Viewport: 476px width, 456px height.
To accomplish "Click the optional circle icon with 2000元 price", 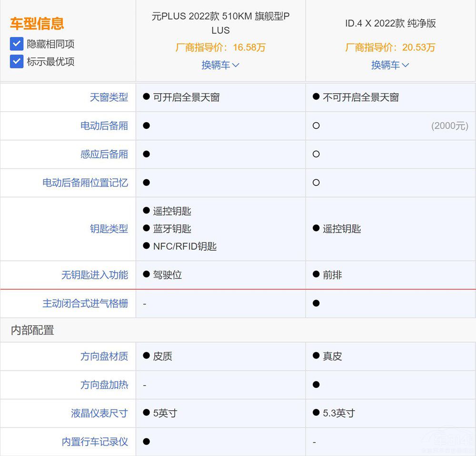I will click(x=316, y=126).
